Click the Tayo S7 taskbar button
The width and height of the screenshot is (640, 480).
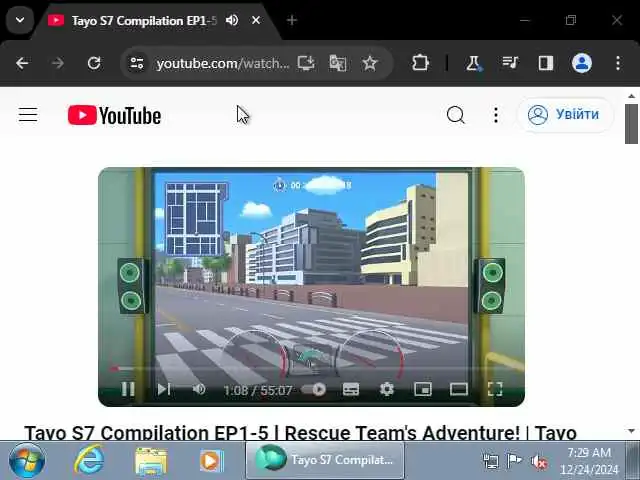pos(325,460)
